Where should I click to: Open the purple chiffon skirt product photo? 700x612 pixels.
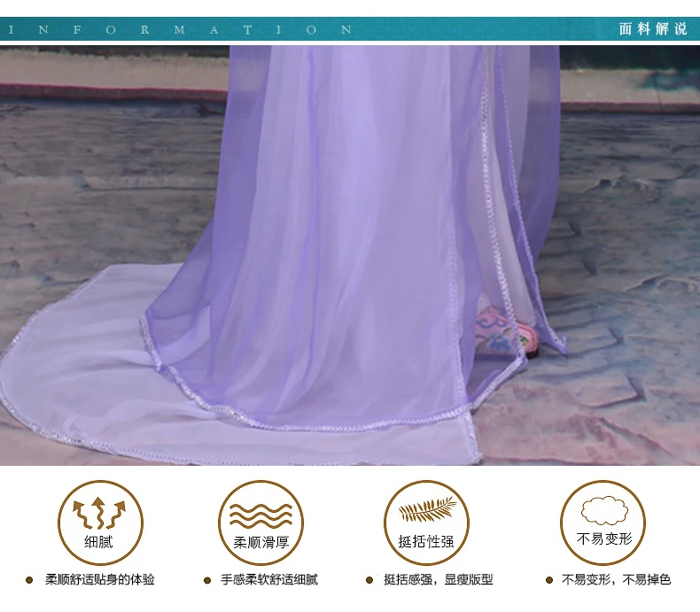click(350, 255)
